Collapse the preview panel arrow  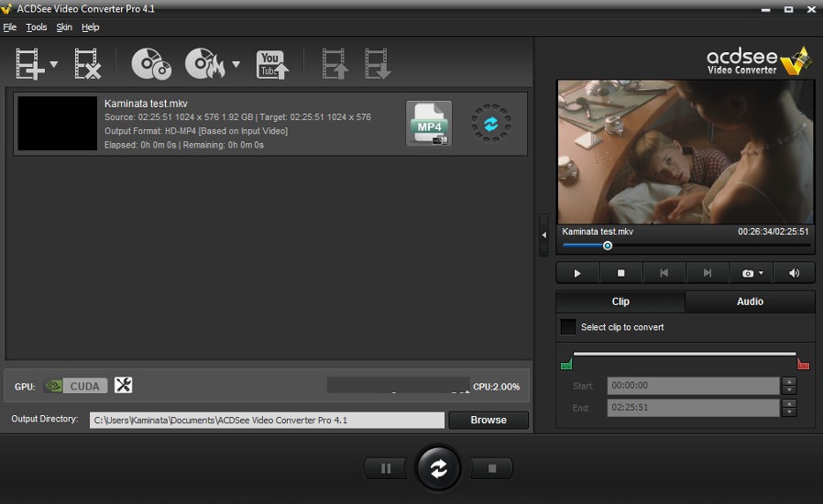pos(543,236)
